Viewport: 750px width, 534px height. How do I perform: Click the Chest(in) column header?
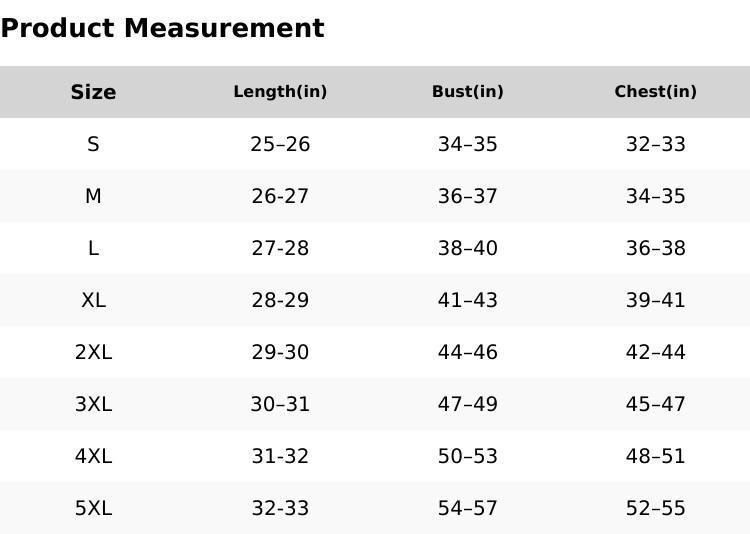(x=655, y=92)
